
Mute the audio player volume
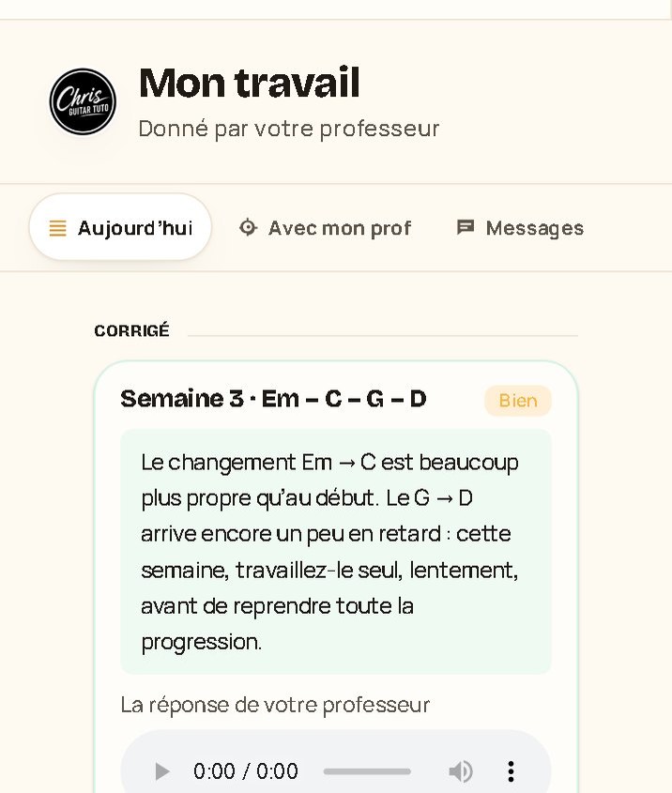[x=461, y=771]
